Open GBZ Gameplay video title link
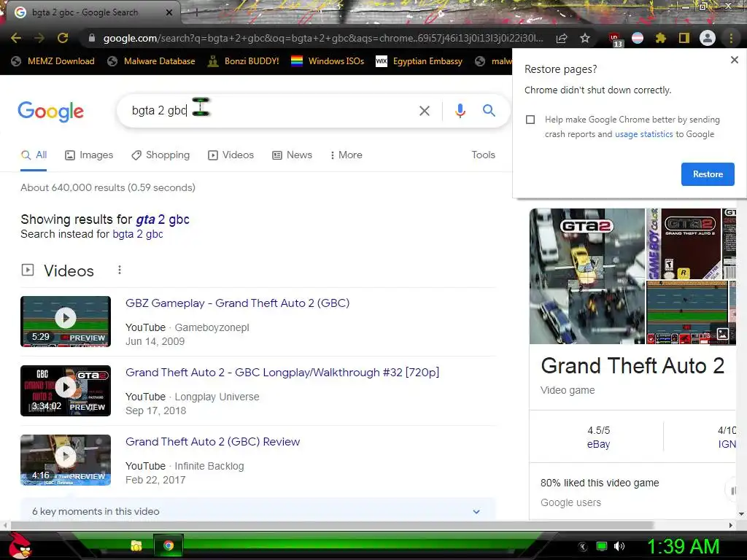747x560 pixels. coord(237,303)
